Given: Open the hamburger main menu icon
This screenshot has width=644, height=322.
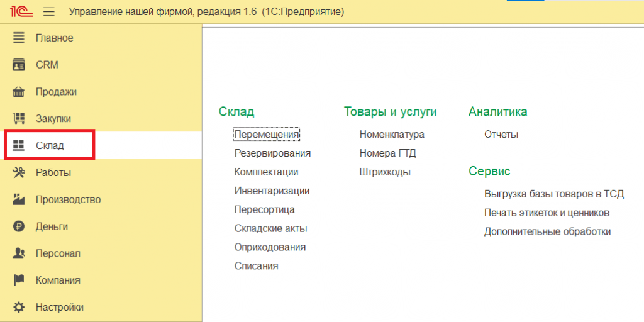Looking at the screenshot, I should click(x=49, y=11).
